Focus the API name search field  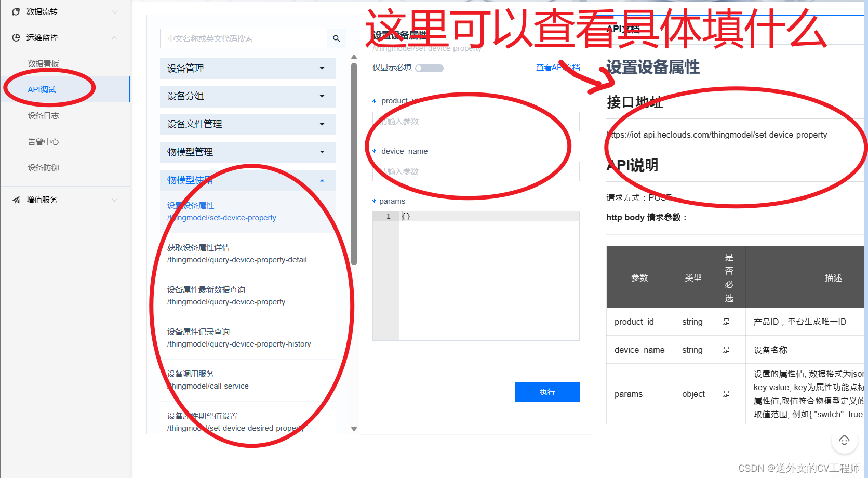[x=244, y=38]
